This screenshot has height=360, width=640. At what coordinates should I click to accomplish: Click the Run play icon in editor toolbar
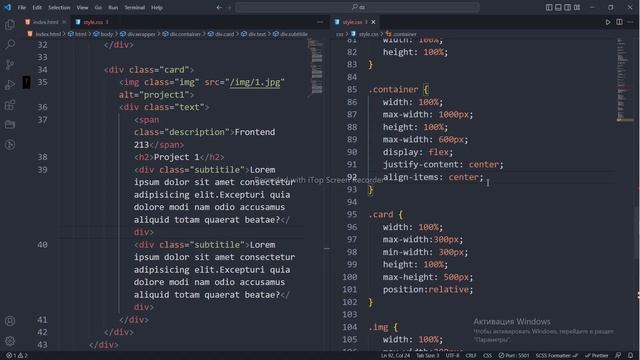pos(608,22)
